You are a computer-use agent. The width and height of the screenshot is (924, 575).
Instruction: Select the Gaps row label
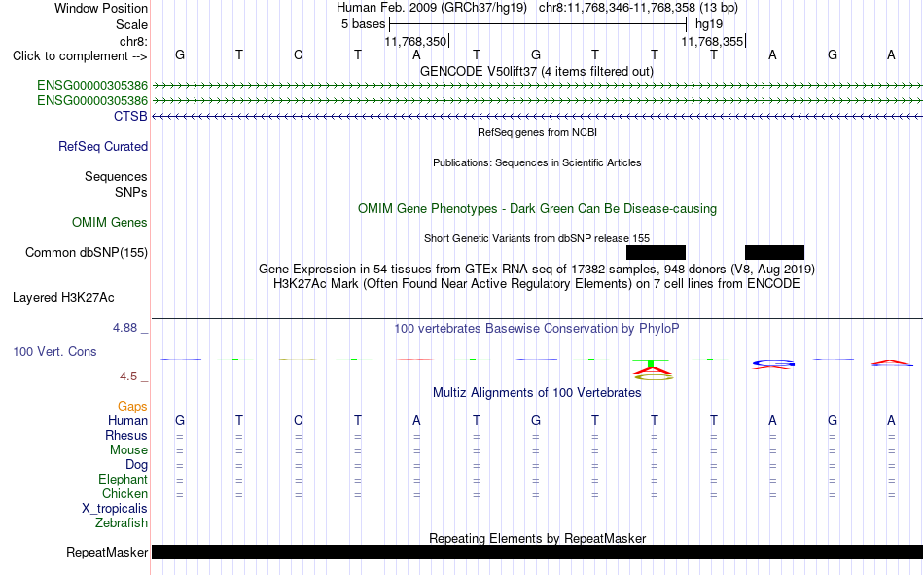132,406
